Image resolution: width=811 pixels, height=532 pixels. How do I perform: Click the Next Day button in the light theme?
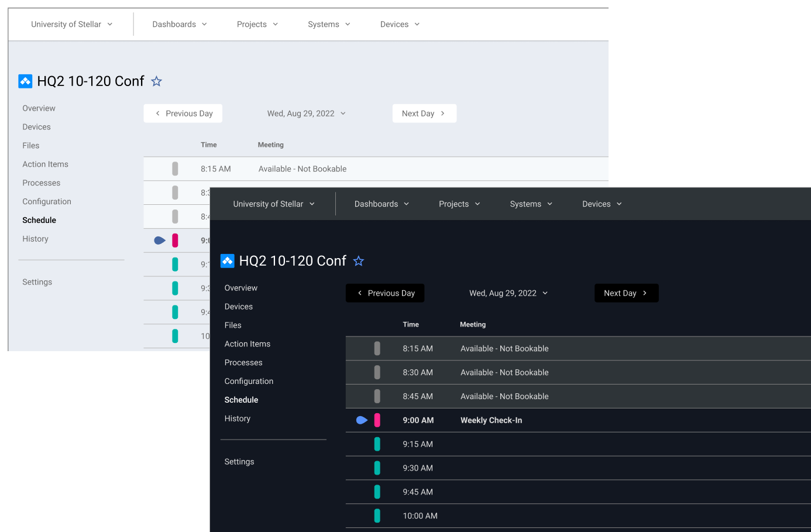pyautogui.click(x=424, y=114)
